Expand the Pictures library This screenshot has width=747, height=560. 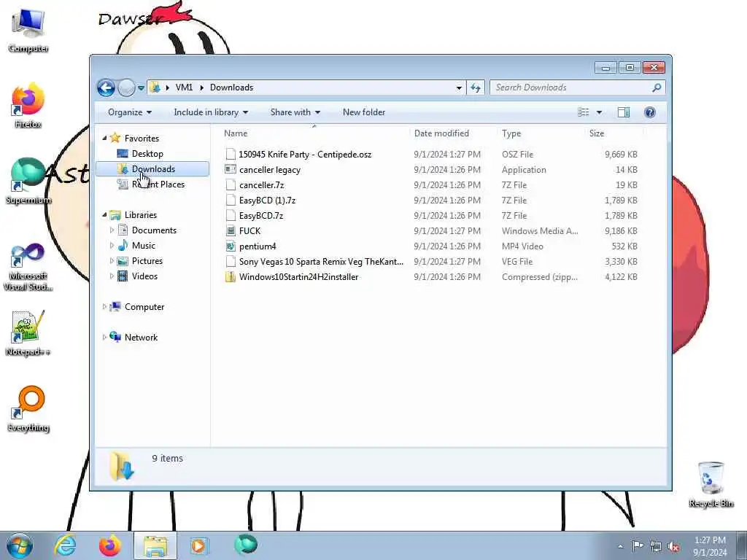[112, 261]
